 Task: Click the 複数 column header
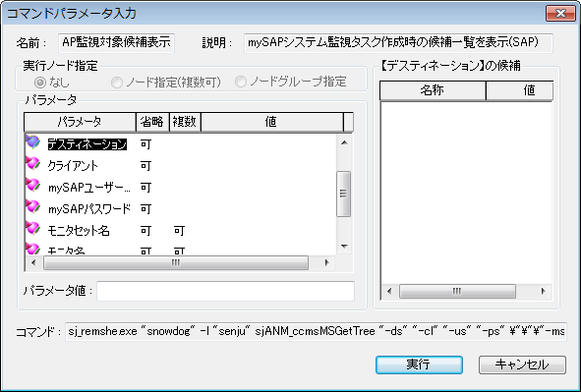tap(185, 122)
